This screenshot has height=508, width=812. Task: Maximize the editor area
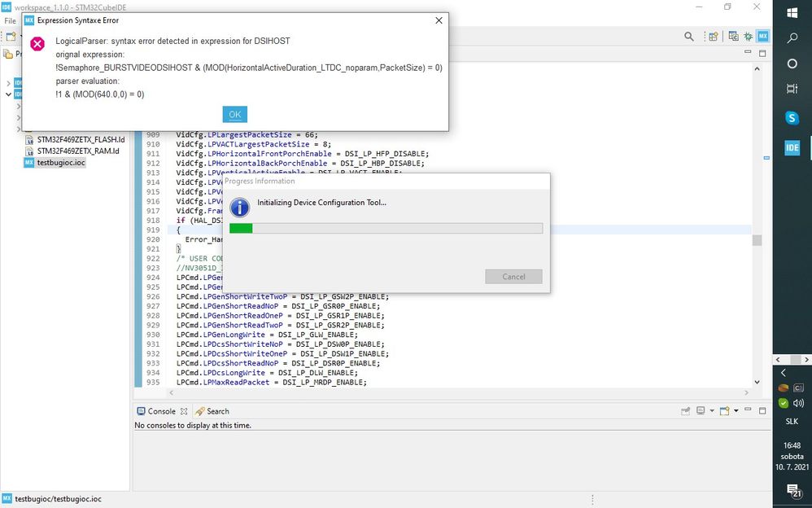click(x=762, y=53)
